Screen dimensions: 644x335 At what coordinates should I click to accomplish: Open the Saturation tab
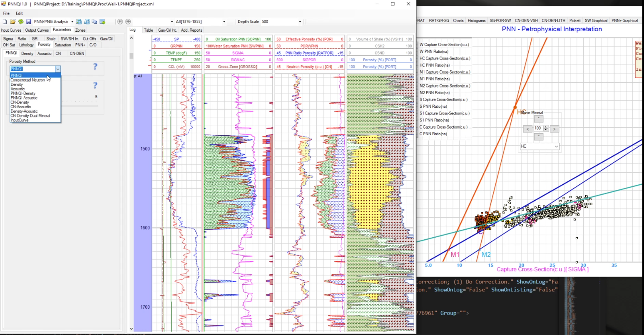[x=63, y=45]
